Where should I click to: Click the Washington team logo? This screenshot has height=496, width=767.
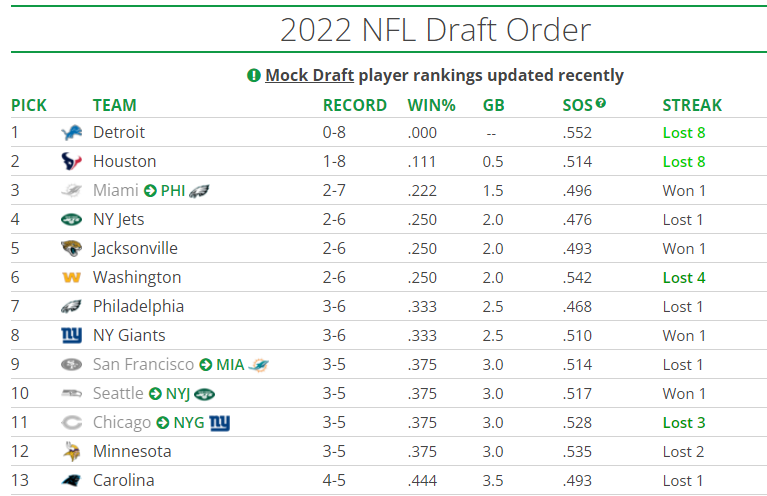71,277
